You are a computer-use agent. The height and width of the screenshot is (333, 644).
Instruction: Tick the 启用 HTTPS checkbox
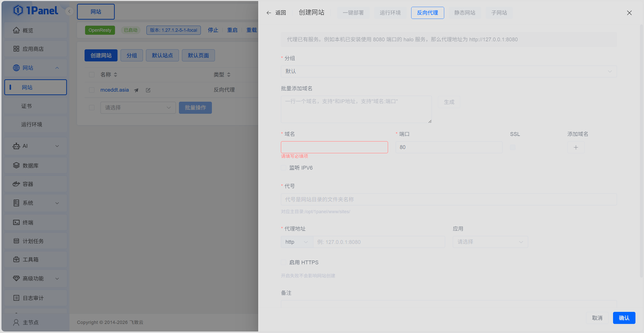pos(284,263)
